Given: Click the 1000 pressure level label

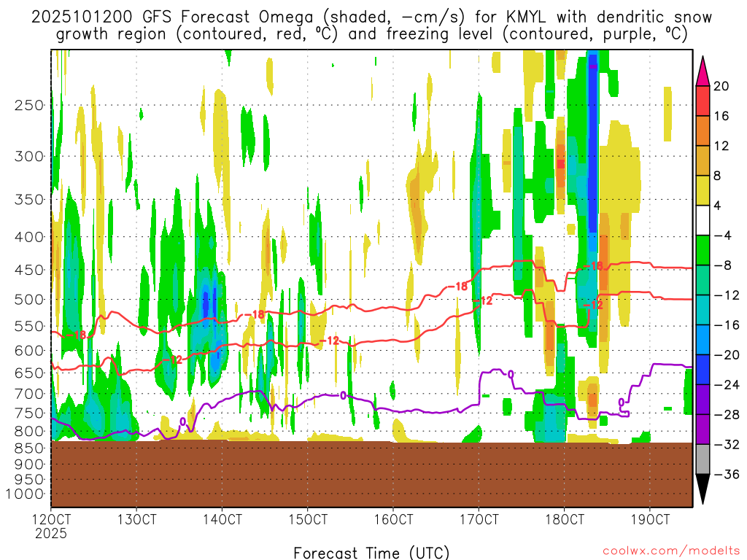Looking at the screenshot, I should 25,494.
